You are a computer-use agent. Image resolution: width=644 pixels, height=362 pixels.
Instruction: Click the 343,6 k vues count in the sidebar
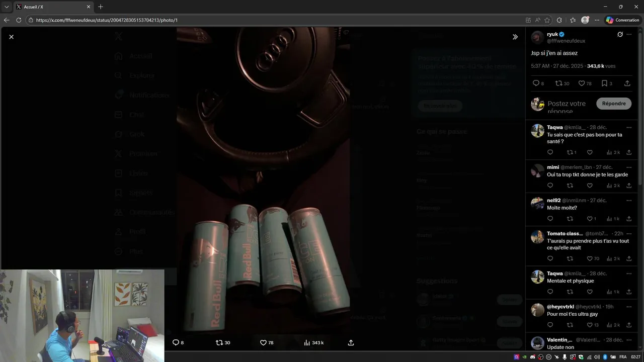pos(601,66)
